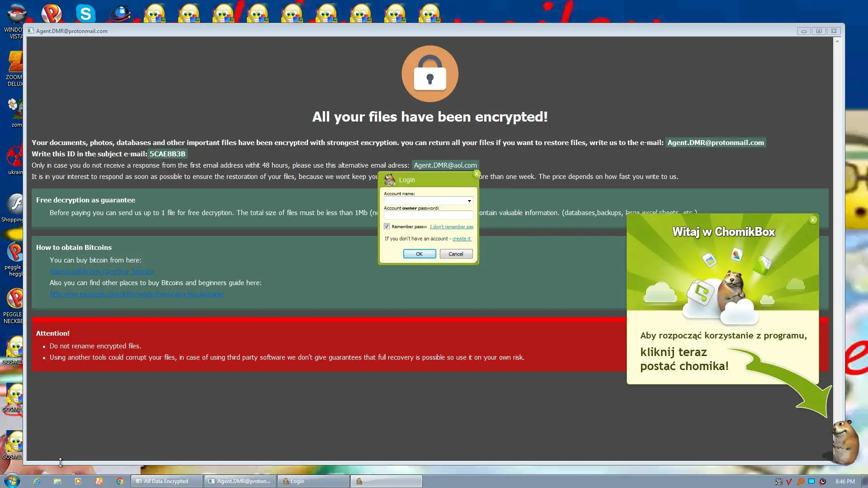Toggle the Remember password checkbox

387,226
